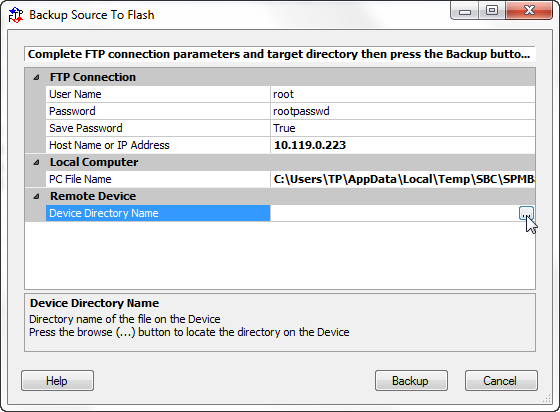Select the PC File Name path field

point(402,179)
